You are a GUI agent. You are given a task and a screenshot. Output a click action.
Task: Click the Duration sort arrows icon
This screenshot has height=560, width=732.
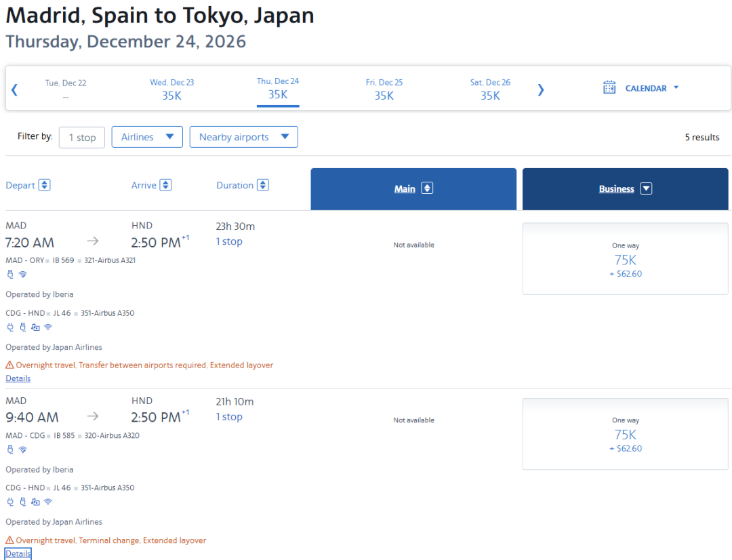(263, 185)
